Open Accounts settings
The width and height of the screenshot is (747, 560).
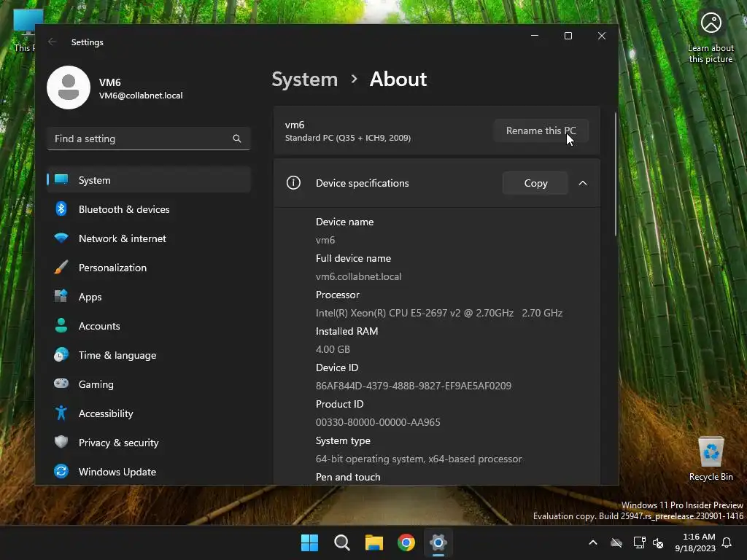tap(149, 326)
